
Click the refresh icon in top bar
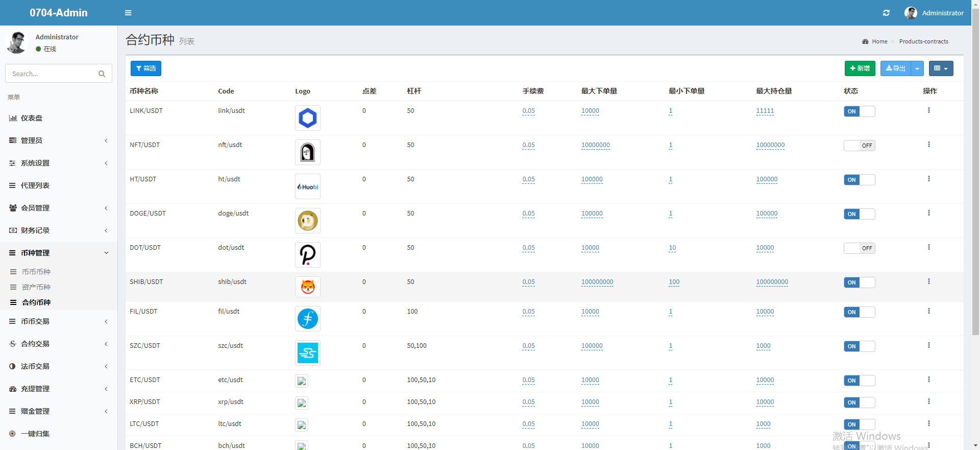[886, 13]
